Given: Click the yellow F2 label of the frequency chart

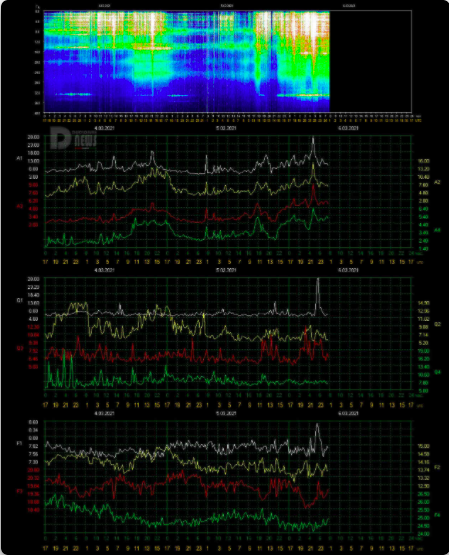Looking at the screenshot, I should [x=437, y=467].
